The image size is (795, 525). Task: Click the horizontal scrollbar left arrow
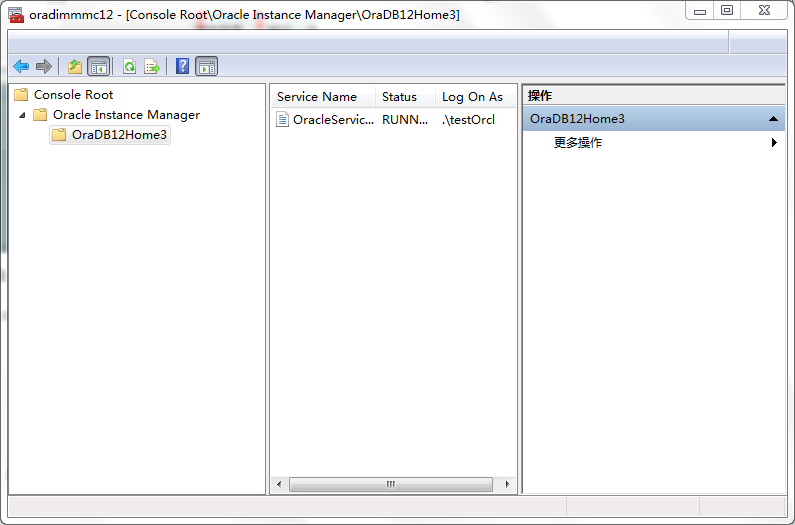(279, 484)
